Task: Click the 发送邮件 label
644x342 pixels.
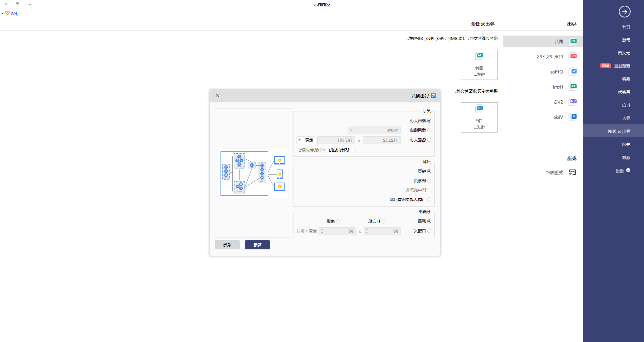Action: click(554, 173)
